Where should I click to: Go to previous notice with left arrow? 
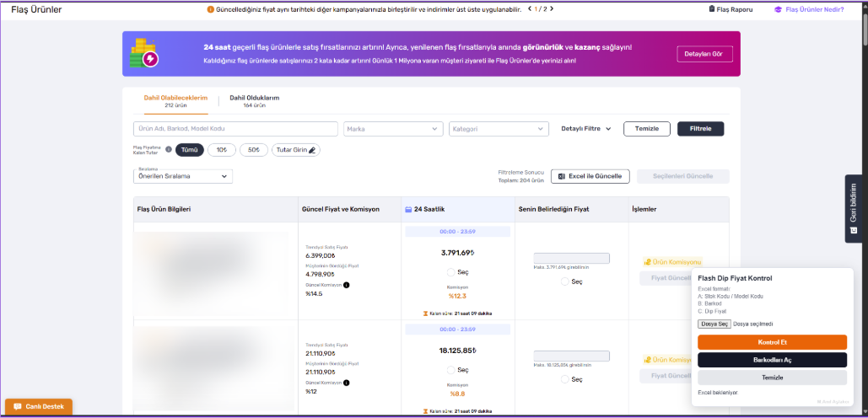530,8
